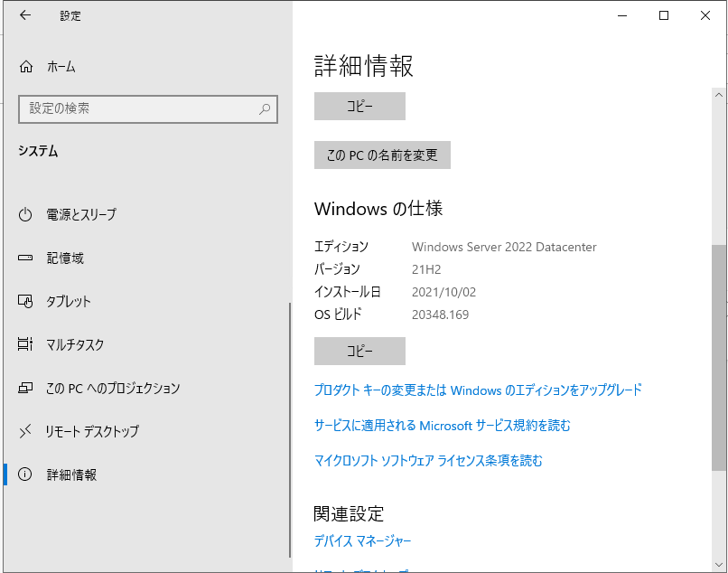Click the scrollbar down arrow

[719, 565]
